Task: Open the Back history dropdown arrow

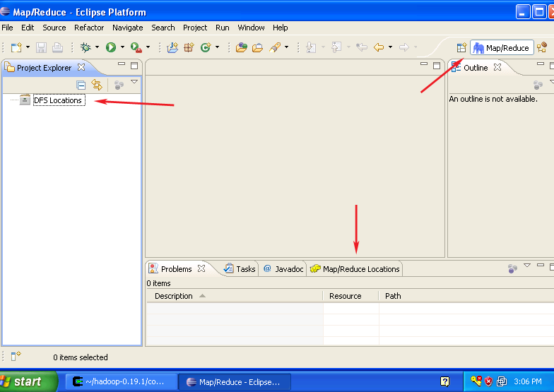Action: [390, 47]
